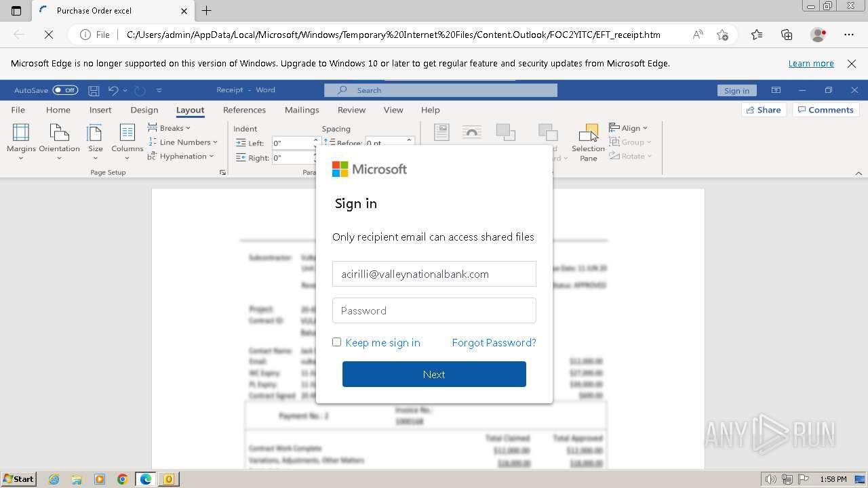Expand the Rotate dropdown
Screen dimensions: 868x488
click(631, 157)
